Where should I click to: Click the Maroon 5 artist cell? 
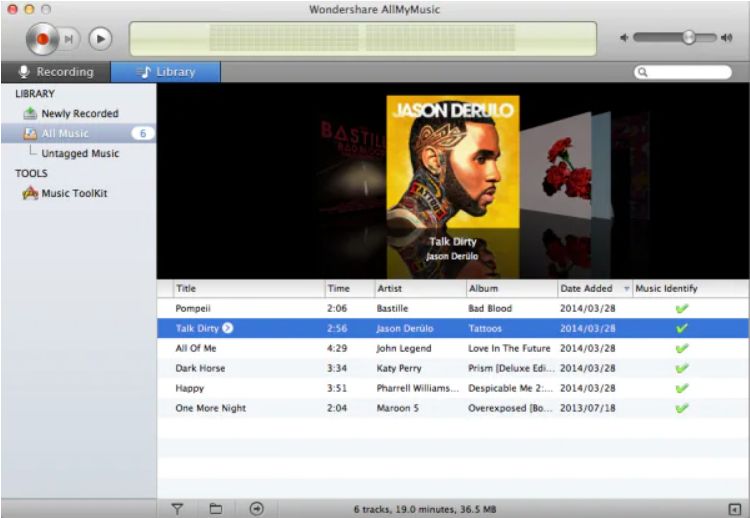pyautogui.click(x=397, y=408)
